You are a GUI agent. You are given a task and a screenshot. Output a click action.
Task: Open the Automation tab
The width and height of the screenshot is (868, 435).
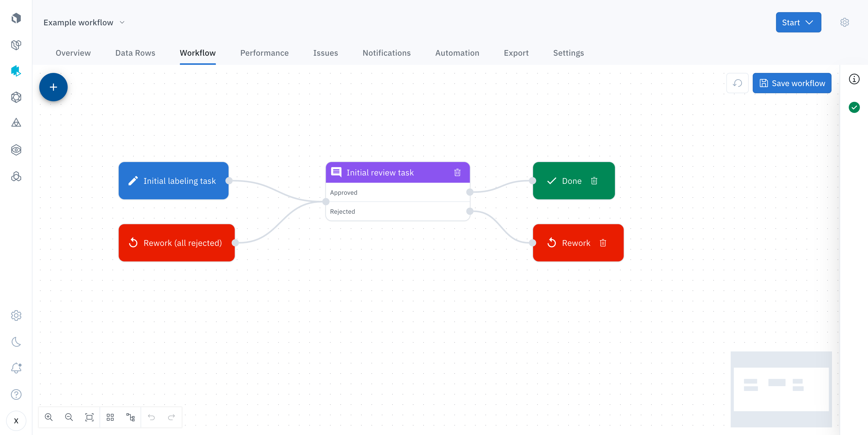[457, 53]
